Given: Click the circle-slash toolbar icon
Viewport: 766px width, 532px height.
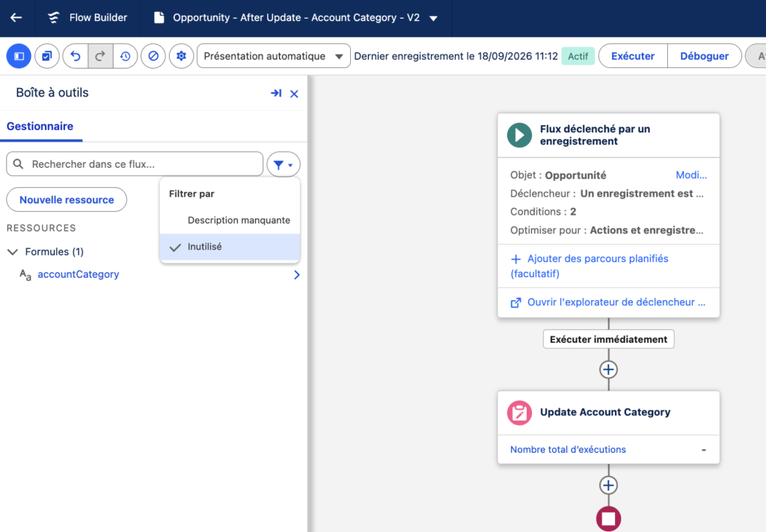Looking at the screenshot, I should tap(153, 56).
